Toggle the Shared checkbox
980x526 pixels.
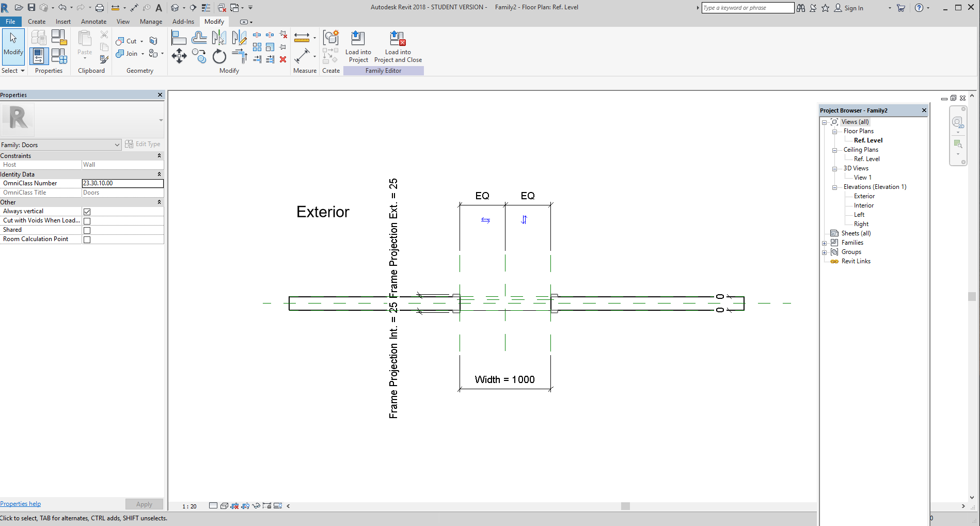87,230
